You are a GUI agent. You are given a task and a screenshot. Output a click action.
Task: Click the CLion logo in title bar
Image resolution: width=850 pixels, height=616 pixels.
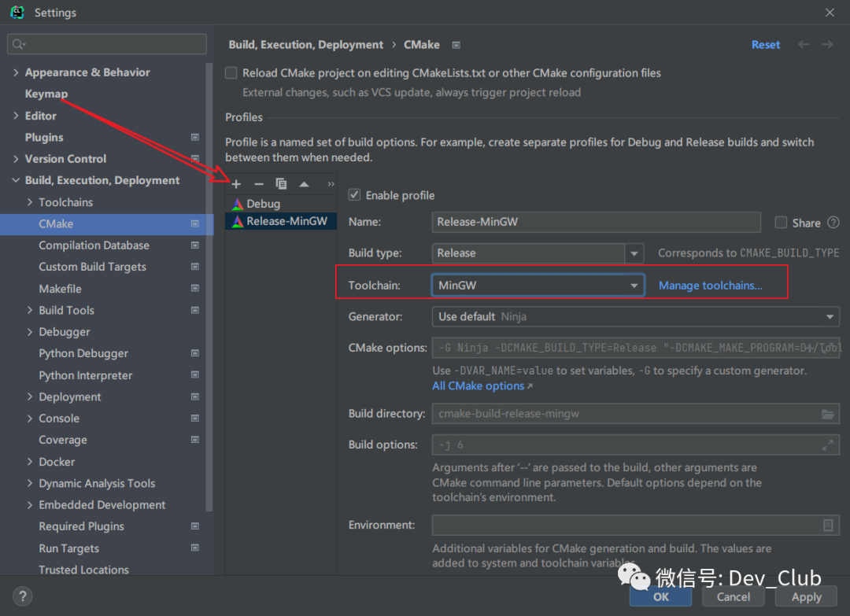(x=17, y=12)
